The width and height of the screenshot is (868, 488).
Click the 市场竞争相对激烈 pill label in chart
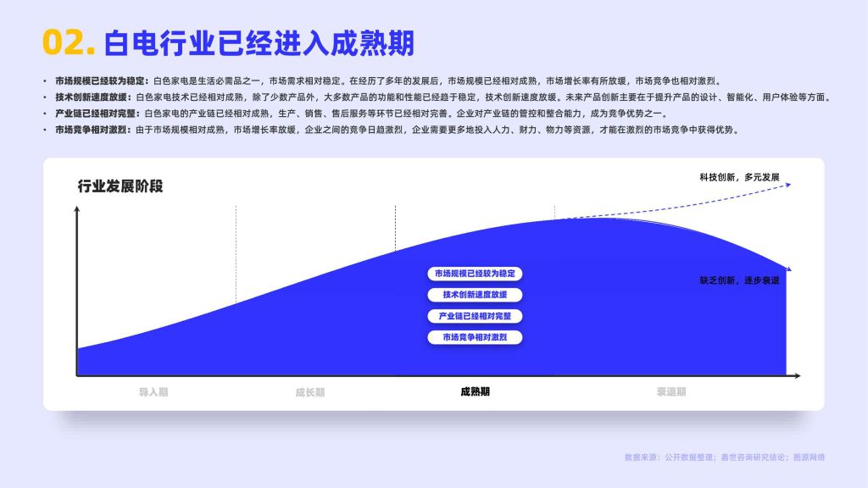click(475, 337)
